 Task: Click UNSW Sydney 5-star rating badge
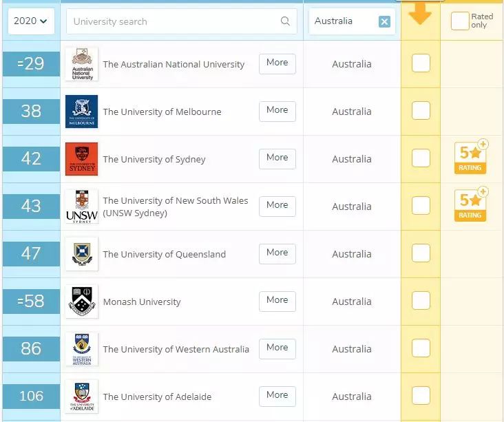tap(470, 204)
